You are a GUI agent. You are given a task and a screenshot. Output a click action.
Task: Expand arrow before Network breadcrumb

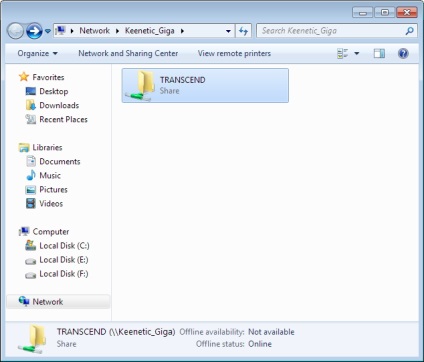tap(72, 31)
